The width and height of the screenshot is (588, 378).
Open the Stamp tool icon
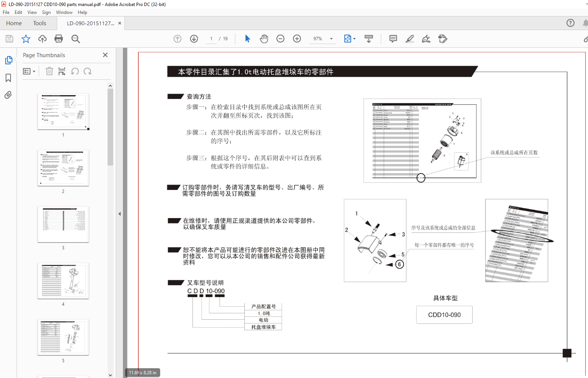coord(443,39)
